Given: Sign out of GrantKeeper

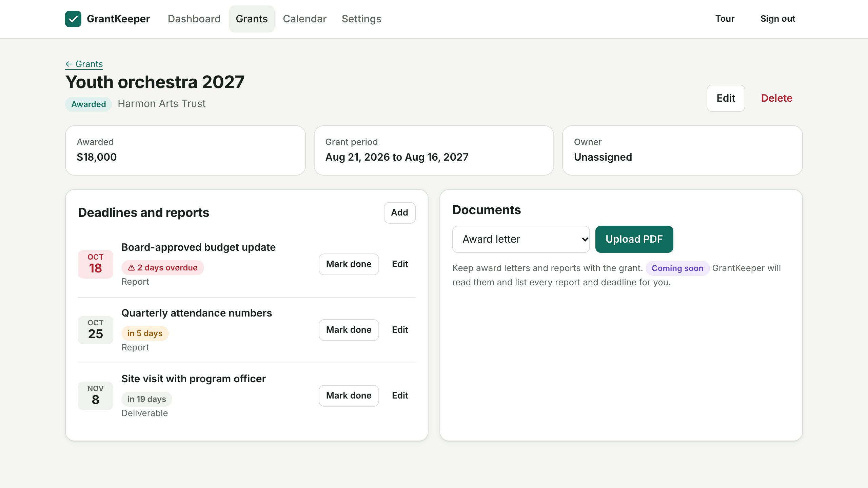Looking at the screenshot, I should coord(778,19).
